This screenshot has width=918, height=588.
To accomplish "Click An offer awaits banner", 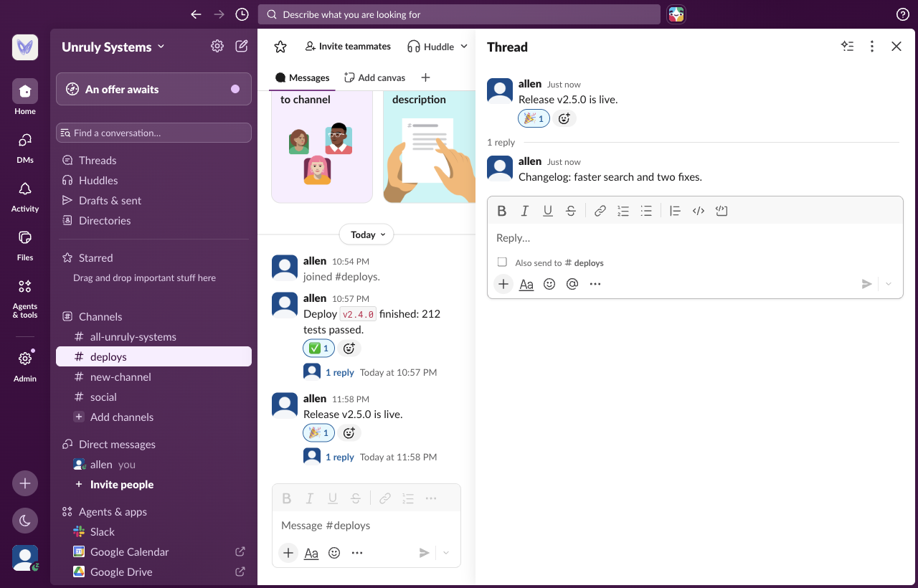I will pos(153,89).
